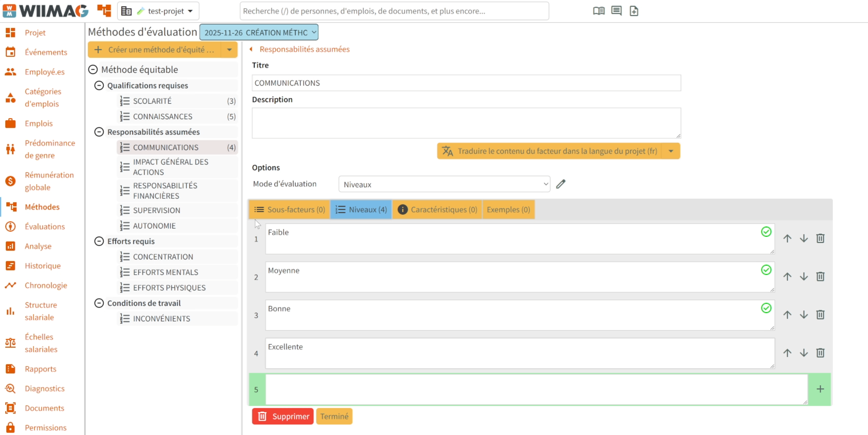The height and width of the screenshot is (435, 868).
Task: Toggle green check on Faible level
Action: point(766,232)
